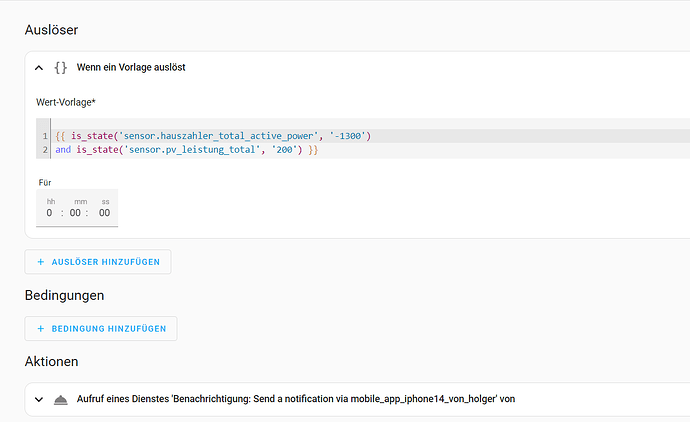Click the curly braces template icon
The width and height of the screenshot is (690, 422).
[60, 67]
